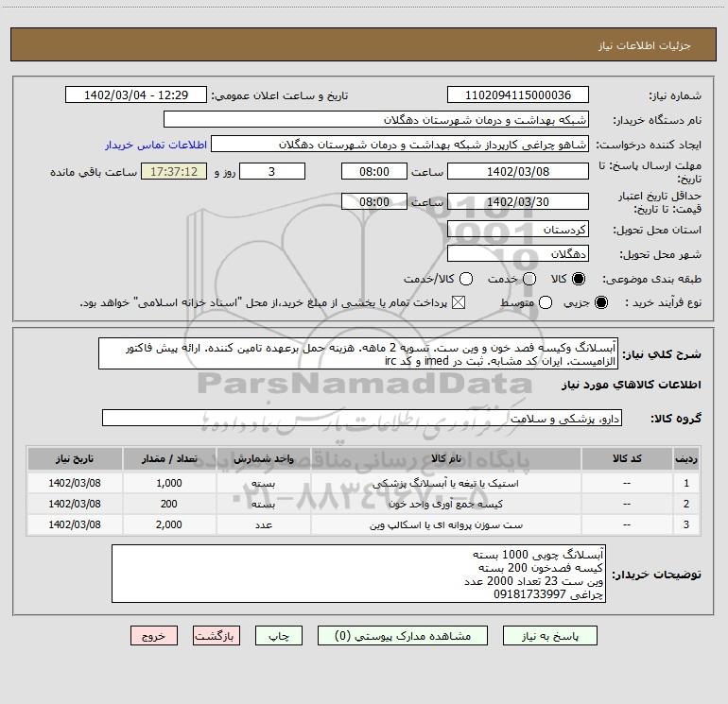Image resolution: width=728 pixels, height=704 pixels.
Task: Select the جزیی purchase type radio
Action: (601, 303)
